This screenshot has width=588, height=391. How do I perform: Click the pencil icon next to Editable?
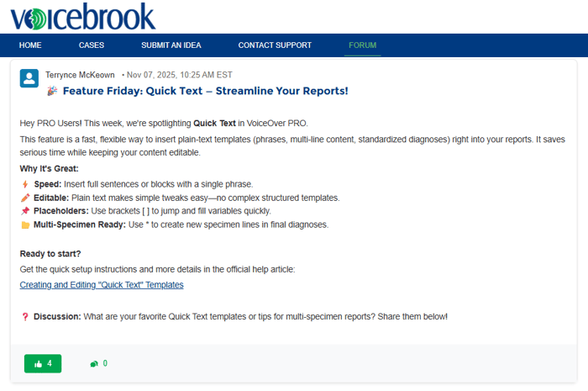25,198
